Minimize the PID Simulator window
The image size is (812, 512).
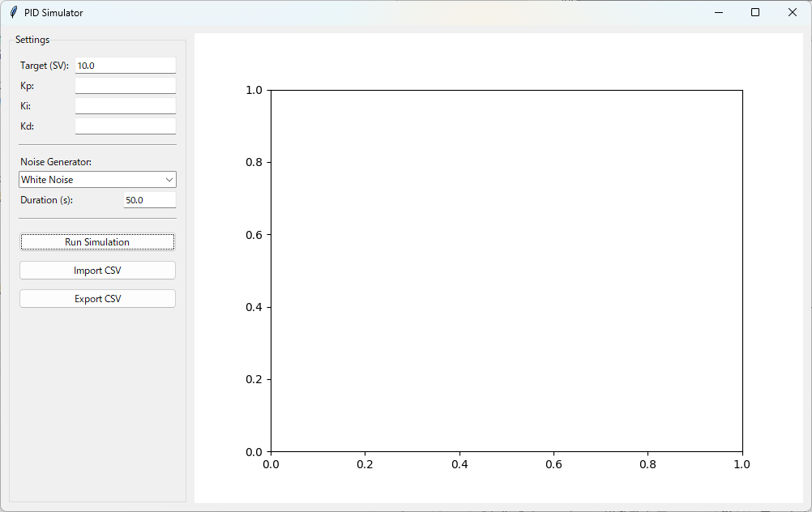point(718,12)
